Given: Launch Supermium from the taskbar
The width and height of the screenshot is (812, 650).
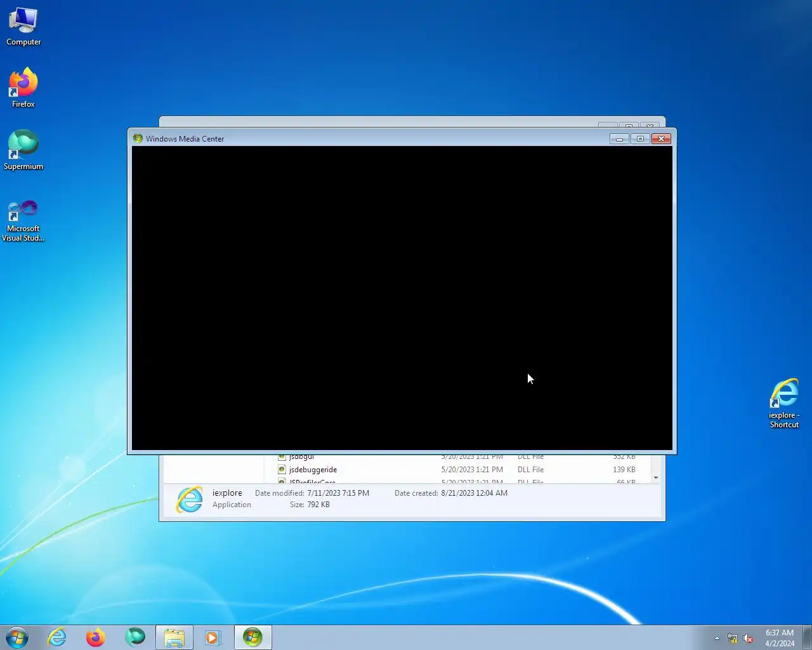Looking at the screenshot, I should (x=135, y=637).
